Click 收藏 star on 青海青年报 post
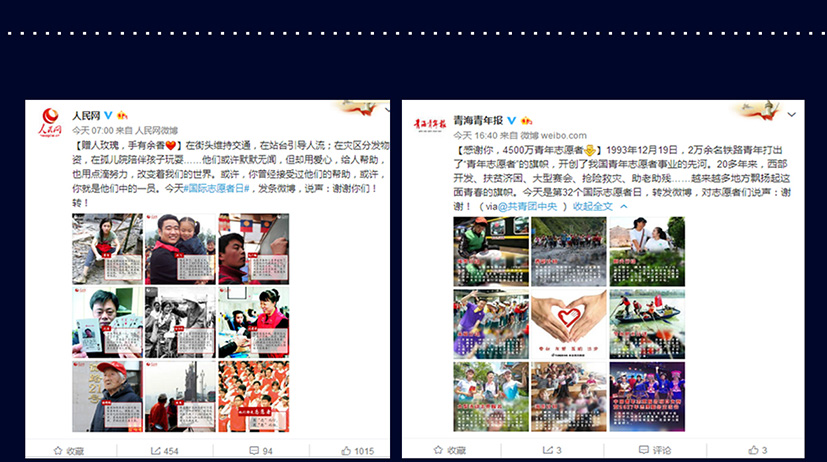This screenshot has width=827, height=462. click(449, 450)
